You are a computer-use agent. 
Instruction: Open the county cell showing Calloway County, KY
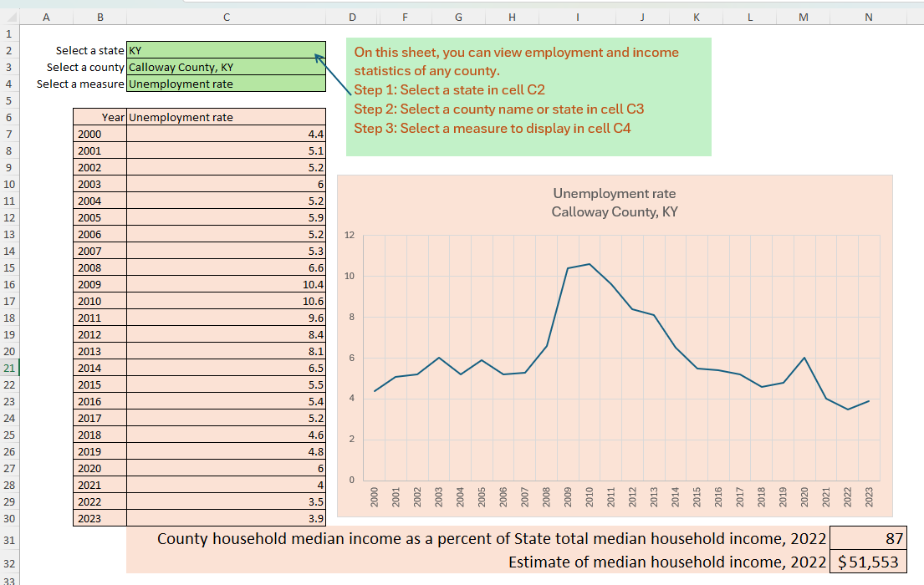click(x=226, y=67)
